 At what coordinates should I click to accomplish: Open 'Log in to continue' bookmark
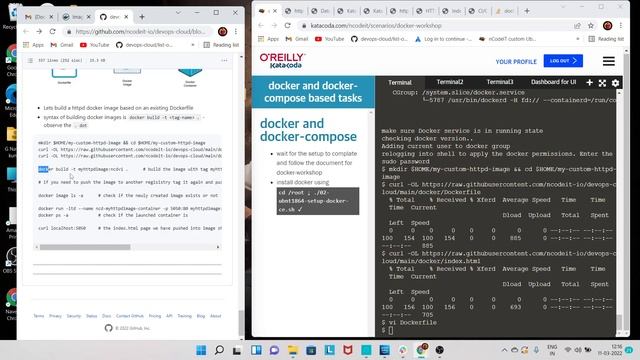click(443, 39)
